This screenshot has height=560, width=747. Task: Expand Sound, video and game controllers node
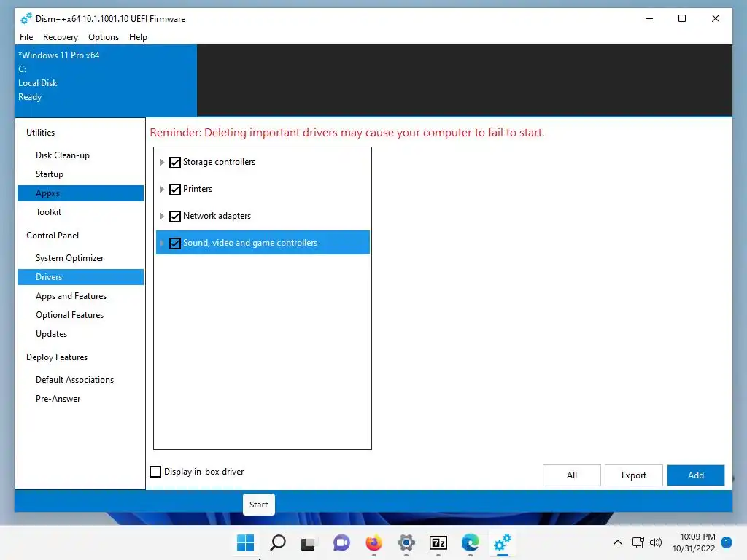coord(162,244)
